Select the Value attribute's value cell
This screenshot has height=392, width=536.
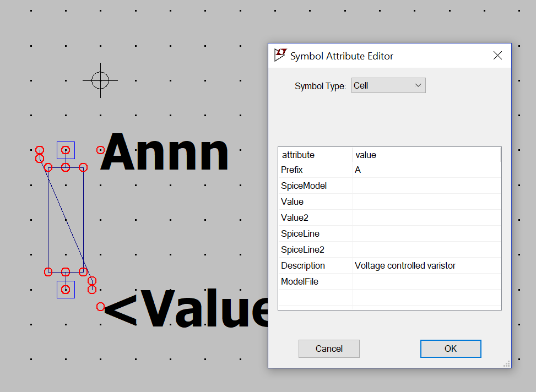pyautogui.click(x=427, y=202)
